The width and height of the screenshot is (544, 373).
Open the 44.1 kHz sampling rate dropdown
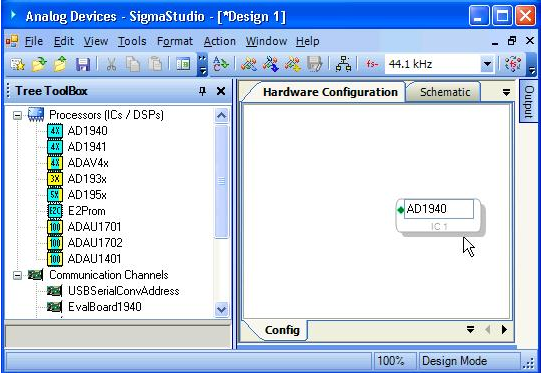487,64
